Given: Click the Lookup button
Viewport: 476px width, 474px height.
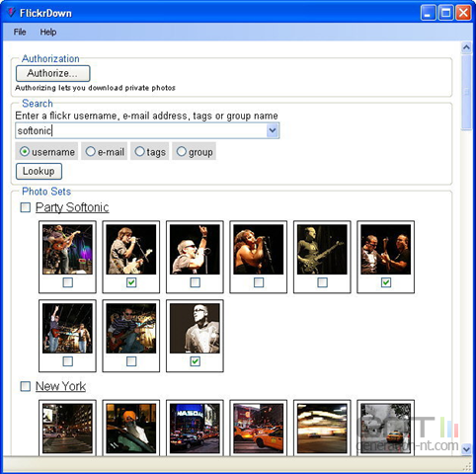Looking at the screenshot, I should click(39, 171).
